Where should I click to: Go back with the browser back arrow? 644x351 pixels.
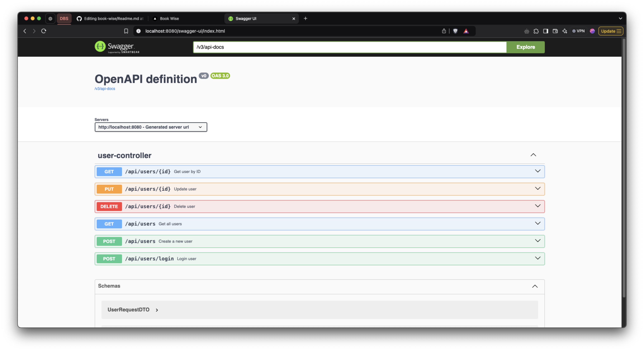25,31
